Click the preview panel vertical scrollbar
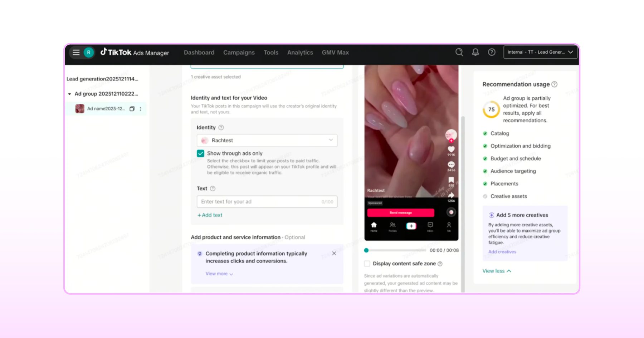644x338 pixels. point(463,204)
